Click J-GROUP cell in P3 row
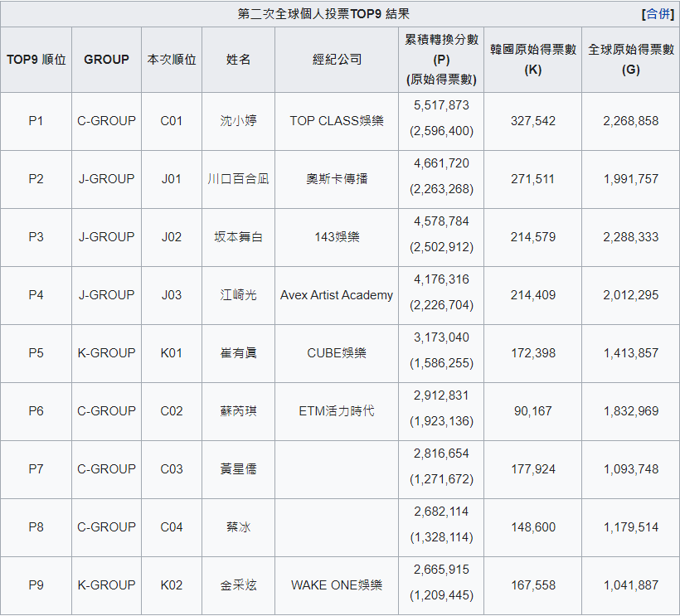 click(106, 237)
